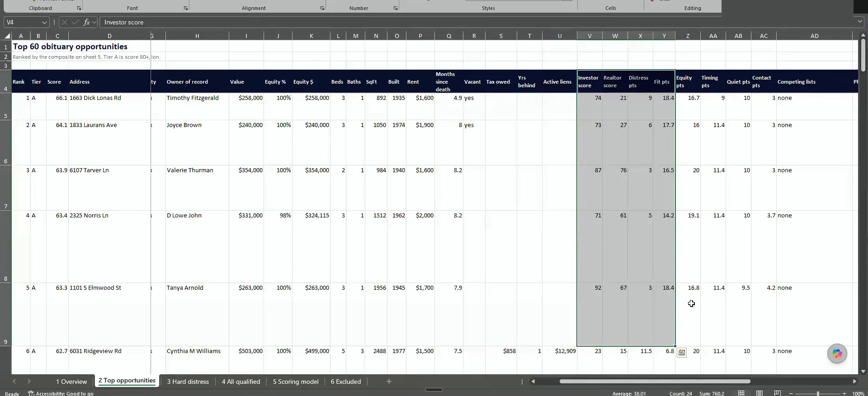Select the Competing lists header cell
This screenshot has width=868, height=396.
point(814,82)
